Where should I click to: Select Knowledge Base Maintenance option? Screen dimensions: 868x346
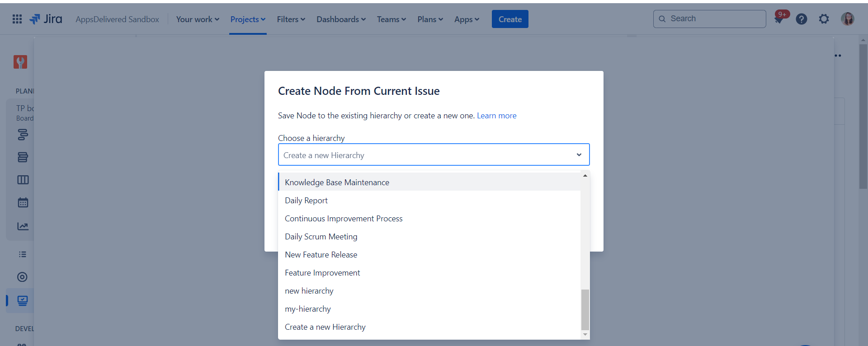click(x=337, y=182)
